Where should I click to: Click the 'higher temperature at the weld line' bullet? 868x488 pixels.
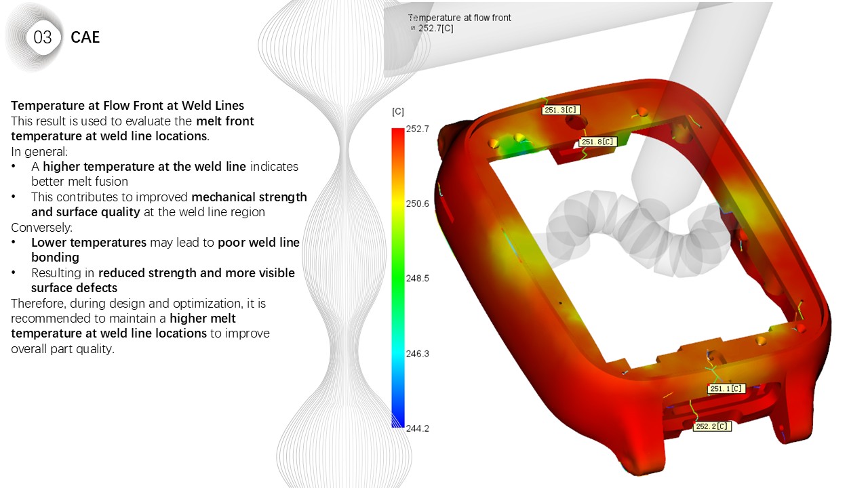pos(170,166)
